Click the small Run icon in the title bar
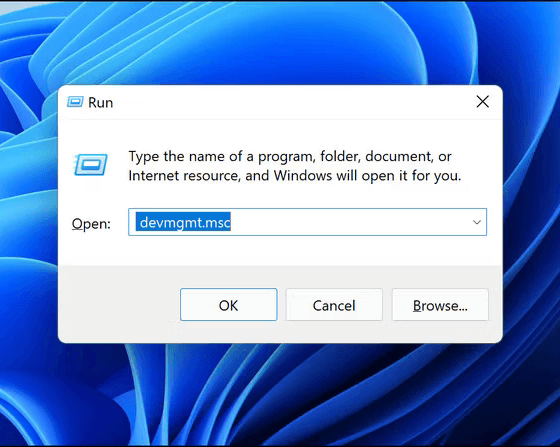 pos(75,102)
